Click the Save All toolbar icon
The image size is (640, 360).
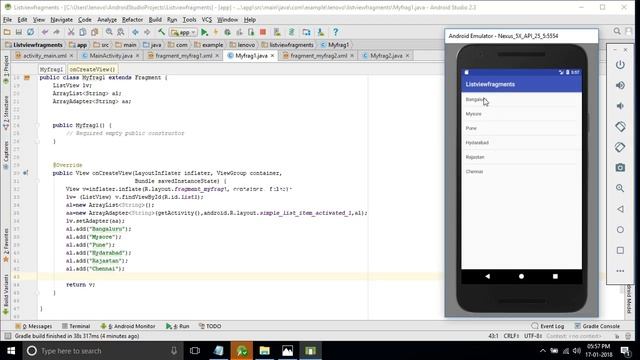[x=18, y=32]
